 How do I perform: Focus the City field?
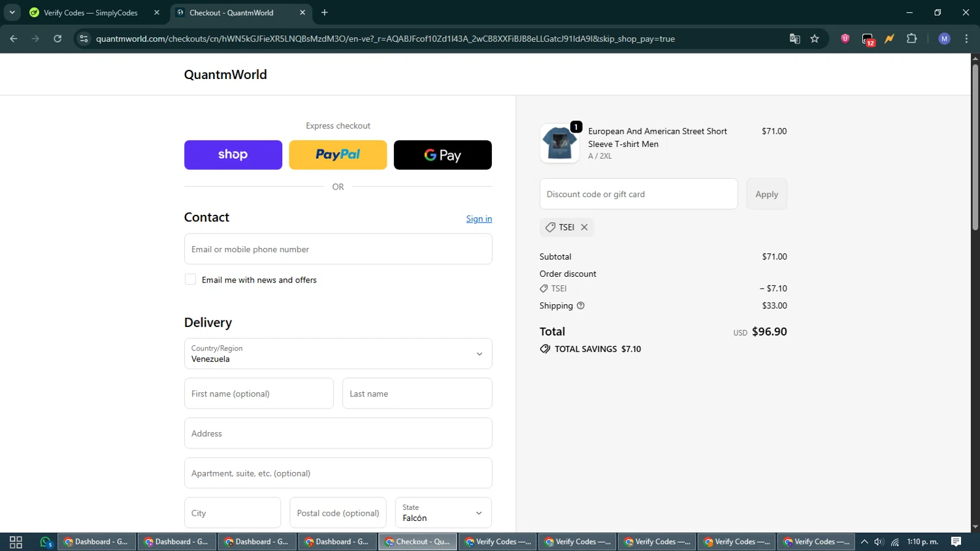233,513
